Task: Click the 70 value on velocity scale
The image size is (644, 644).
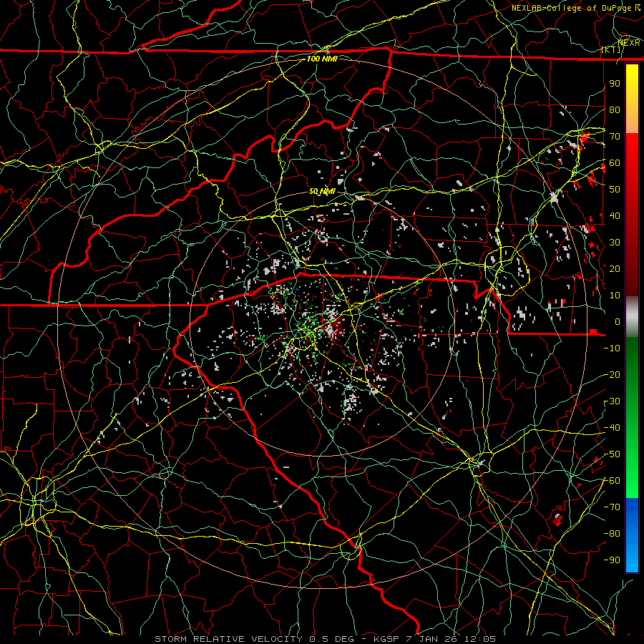Action: [x=615, y=137]
